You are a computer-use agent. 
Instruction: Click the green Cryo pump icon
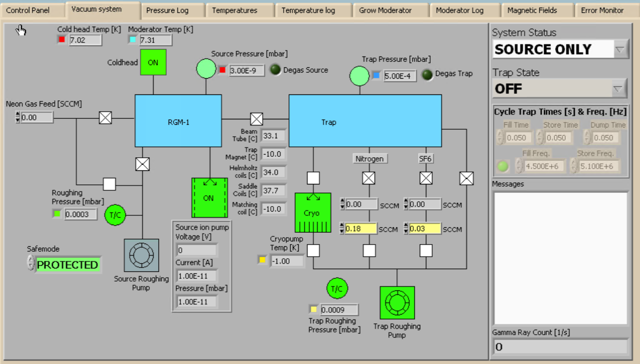312,213
